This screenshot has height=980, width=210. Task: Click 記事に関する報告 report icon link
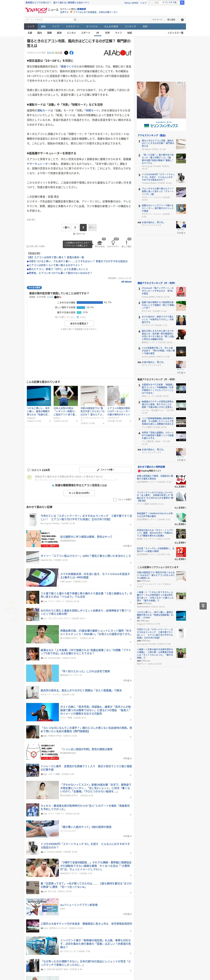35,246
